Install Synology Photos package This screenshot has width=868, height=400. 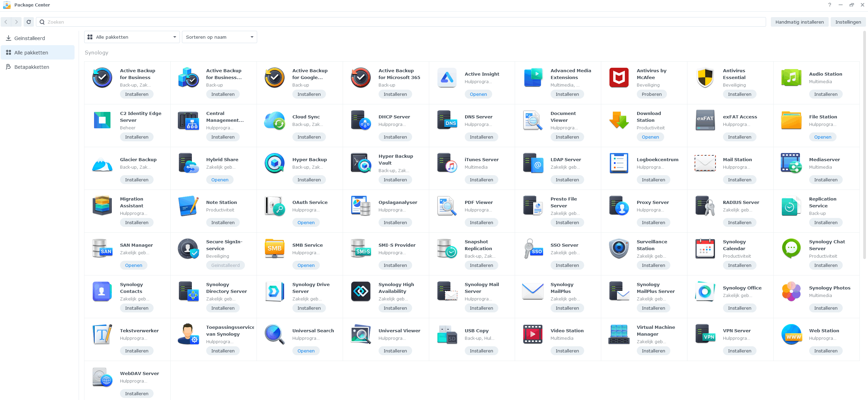826,308
